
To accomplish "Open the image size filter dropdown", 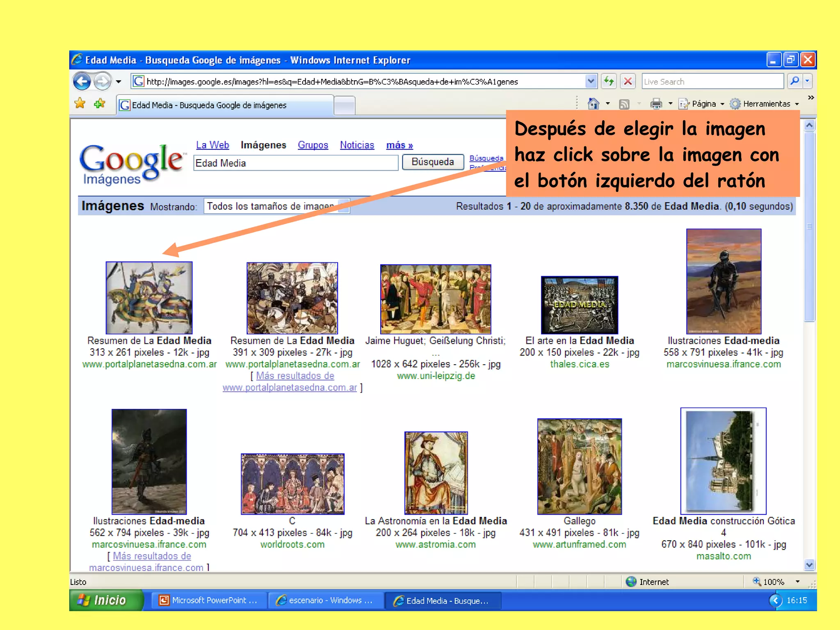I will click(x=277, y=206).
